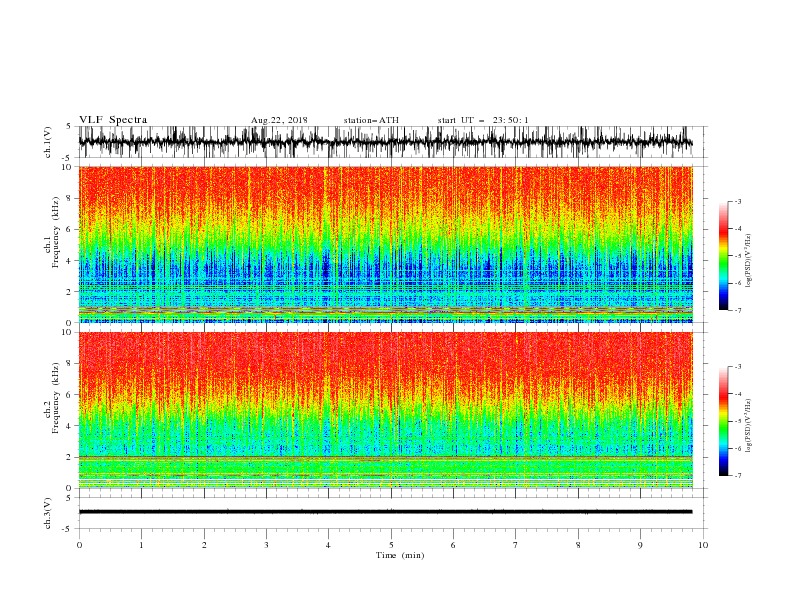This screenshot has width=792, height=612.
Task: Click the ch.2 spectrogram color bar
Action: pos(723,421)
